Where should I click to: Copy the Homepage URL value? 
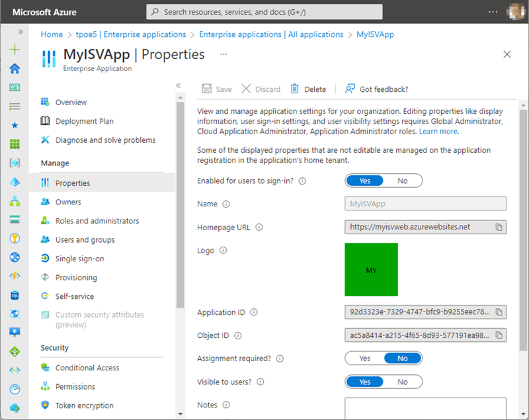[x=499, y=227]
